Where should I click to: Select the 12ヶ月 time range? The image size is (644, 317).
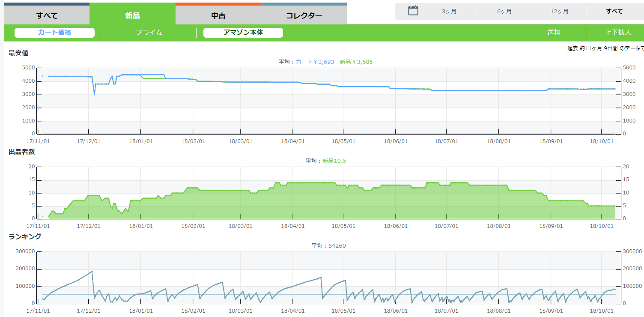[560, 12]
